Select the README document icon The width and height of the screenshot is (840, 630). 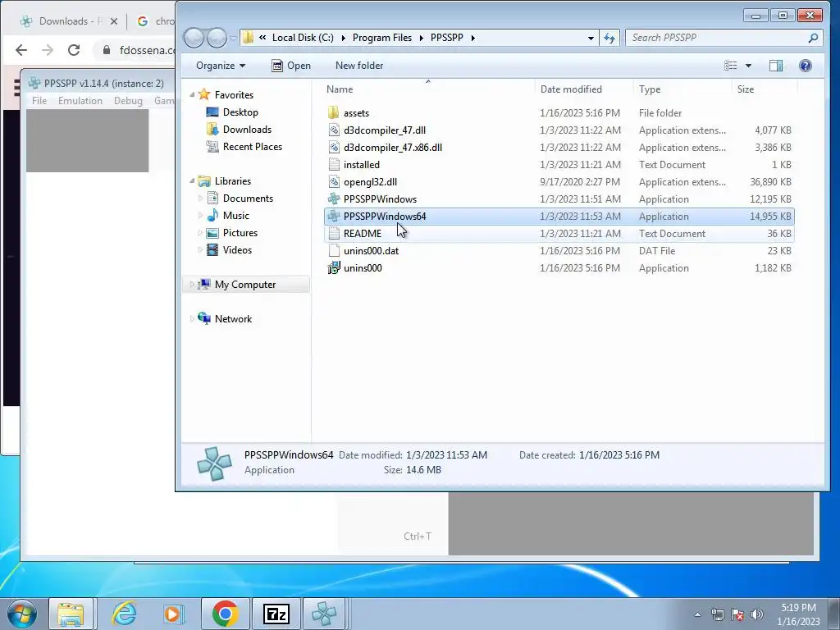[x=334, y=233]
